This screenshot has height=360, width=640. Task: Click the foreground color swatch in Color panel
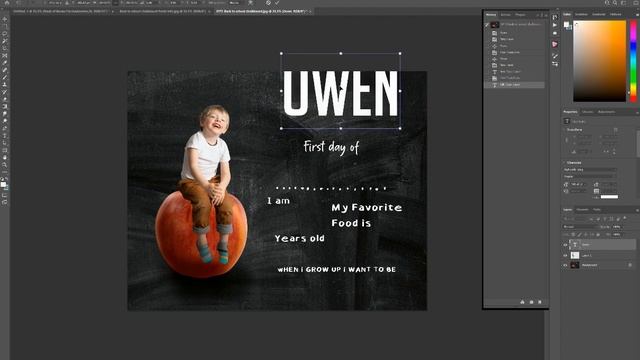(566, 24)
